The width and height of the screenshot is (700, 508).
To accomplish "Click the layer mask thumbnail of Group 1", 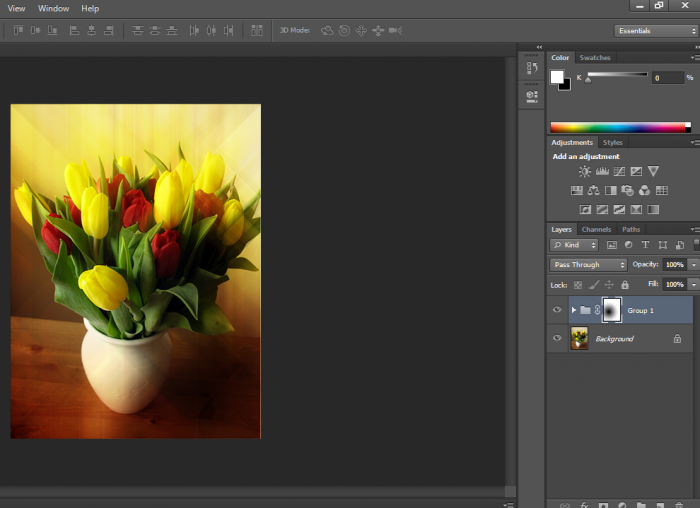I will 610,310.
